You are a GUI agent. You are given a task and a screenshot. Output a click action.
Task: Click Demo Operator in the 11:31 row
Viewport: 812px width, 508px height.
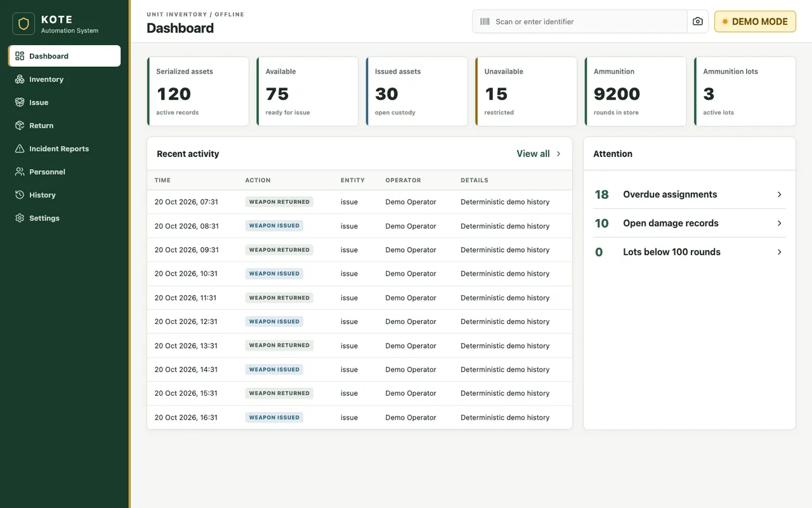pos(411,298)
